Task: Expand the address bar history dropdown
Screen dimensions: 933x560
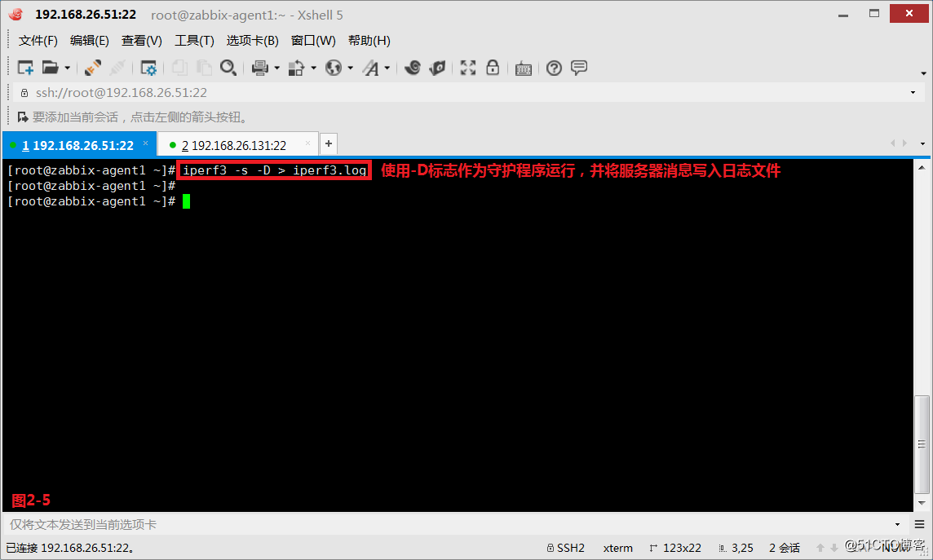Action: (913, 93)
